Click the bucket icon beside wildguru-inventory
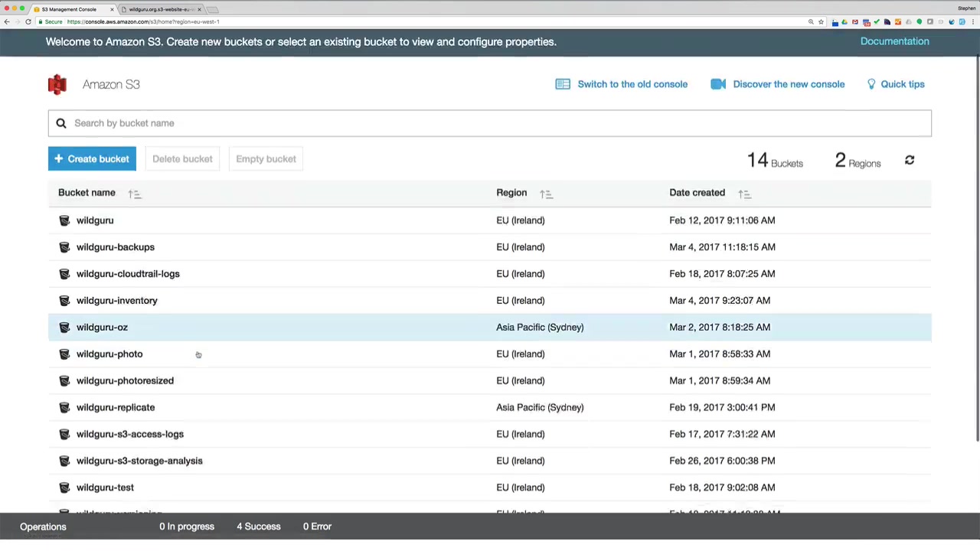Screen dimensions: 980x551 (64, 301)
